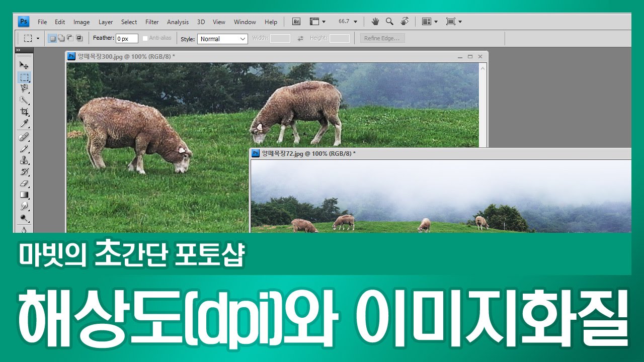Choose Intersect with selection mode
This screenshot has height=362, width=644.
coord(79,38)
